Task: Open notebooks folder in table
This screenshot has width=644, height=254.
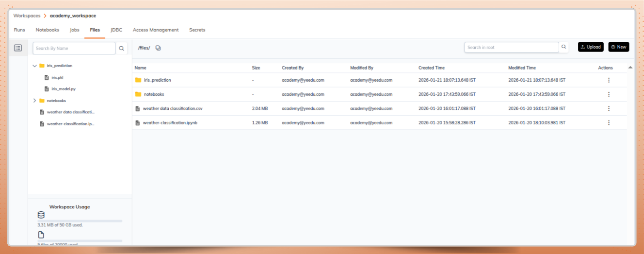Action: click(x=154, y=94)
